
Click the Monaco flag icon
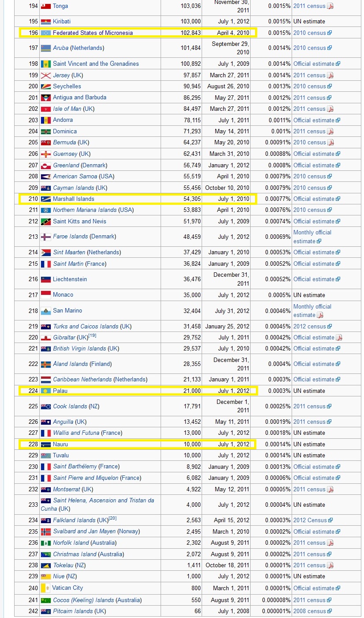45,295
